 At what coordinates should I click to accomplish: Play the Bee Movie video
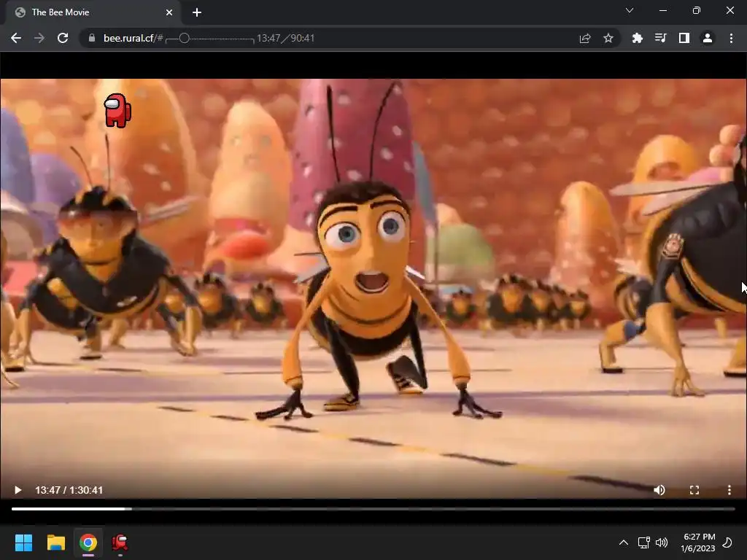pos(18,490)
